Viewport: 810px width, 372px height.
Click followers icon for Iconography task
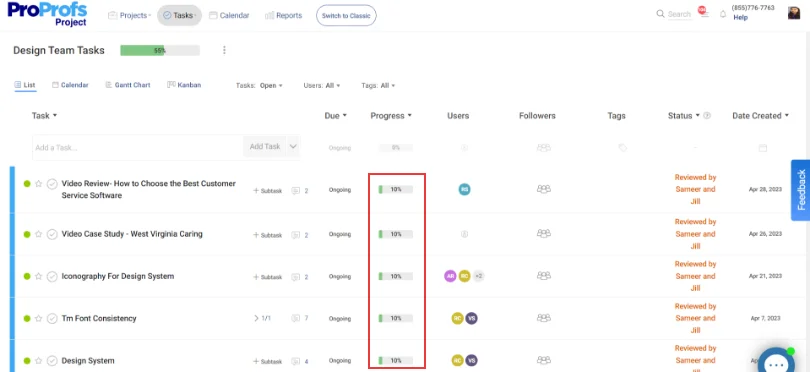[x=543, y=276]
